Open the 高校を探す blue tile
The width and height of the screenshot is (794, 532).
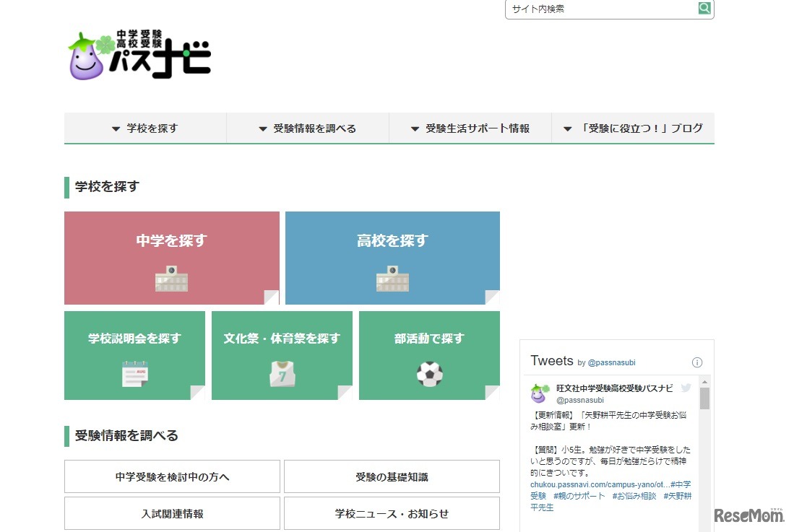pos(392,258)
